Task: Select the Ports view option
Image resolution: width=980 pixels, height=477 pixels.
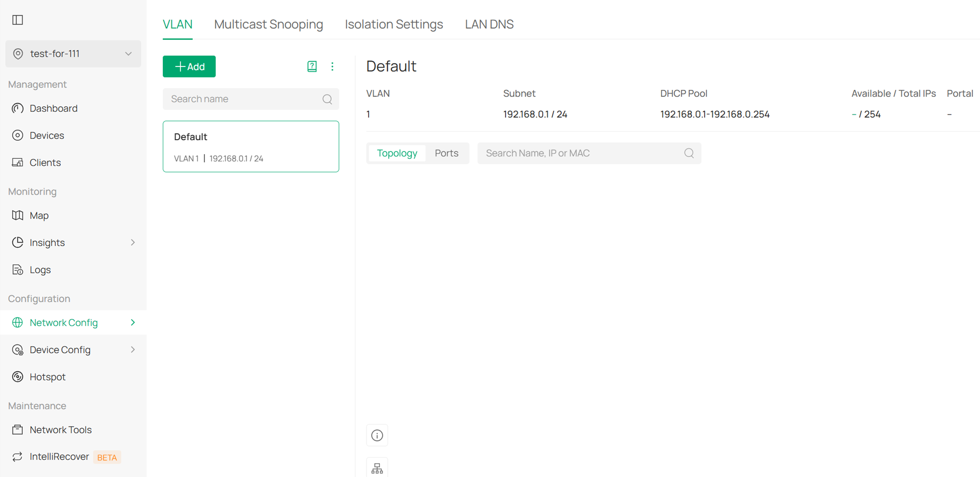Action: click(446, 153)
